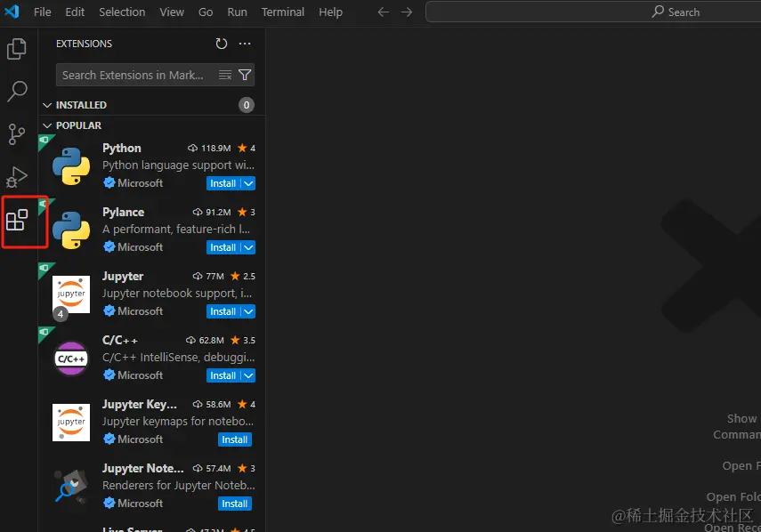
Task: Open the Explorer view icon
Action: click(x=17, y=49)
